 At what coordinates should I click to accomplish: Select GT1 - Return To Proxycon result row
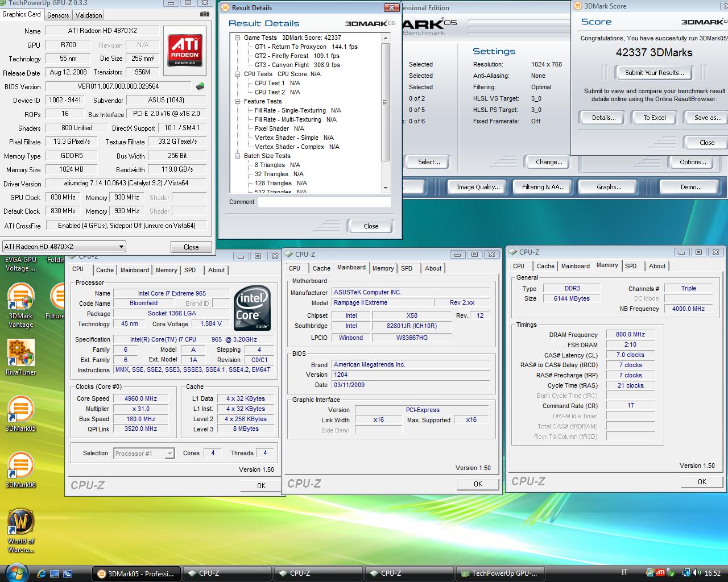tap(306, 47)
